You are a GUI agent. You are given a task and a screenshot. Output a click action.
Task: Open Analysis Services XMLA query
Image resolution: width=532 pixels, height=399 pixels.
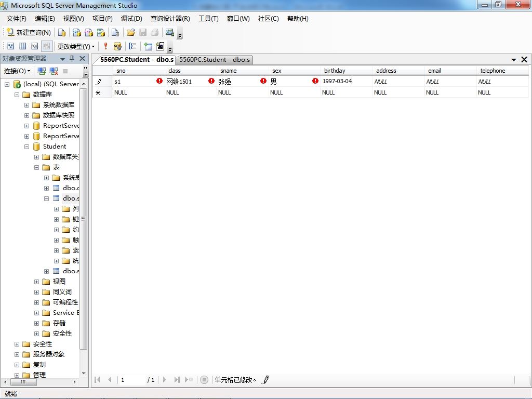[101, 32]
